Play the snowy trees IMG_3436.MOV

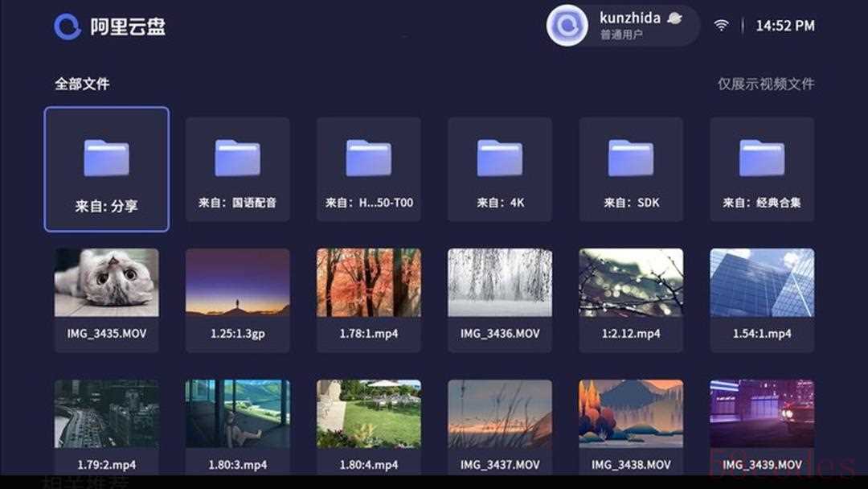click(500, 282)
